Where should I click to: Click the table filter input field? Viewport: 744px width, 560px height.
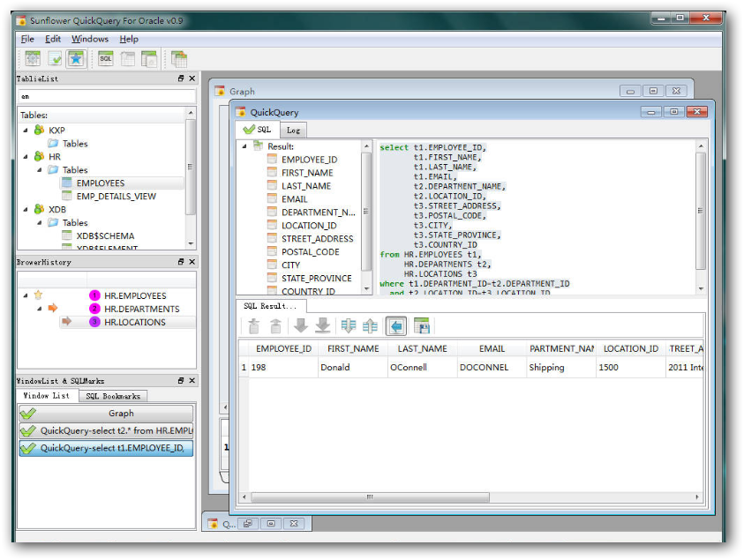click(107, 96)
